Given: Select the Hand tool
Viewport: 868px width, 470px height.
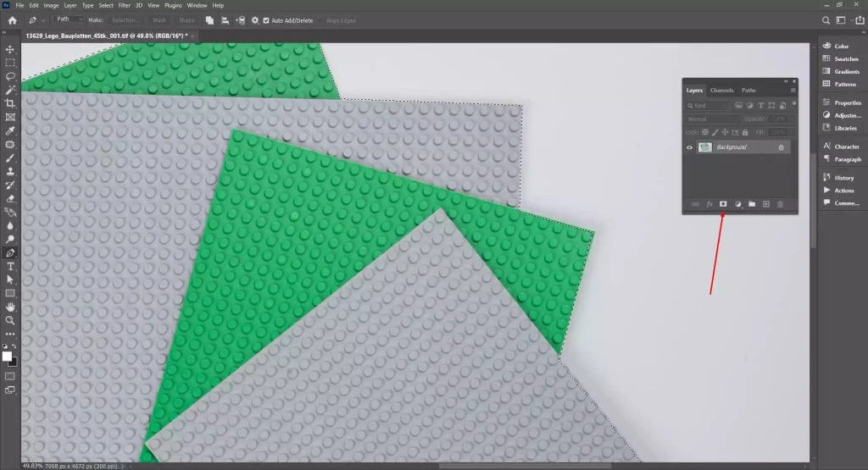Looking at the screenshot, I should 10,307.
